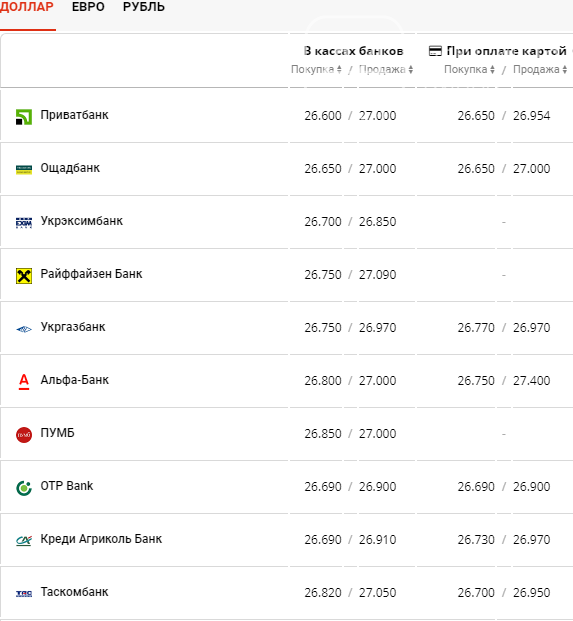
Task: Switch to the РУБЛЬ tab
Action: coord(144,7)
